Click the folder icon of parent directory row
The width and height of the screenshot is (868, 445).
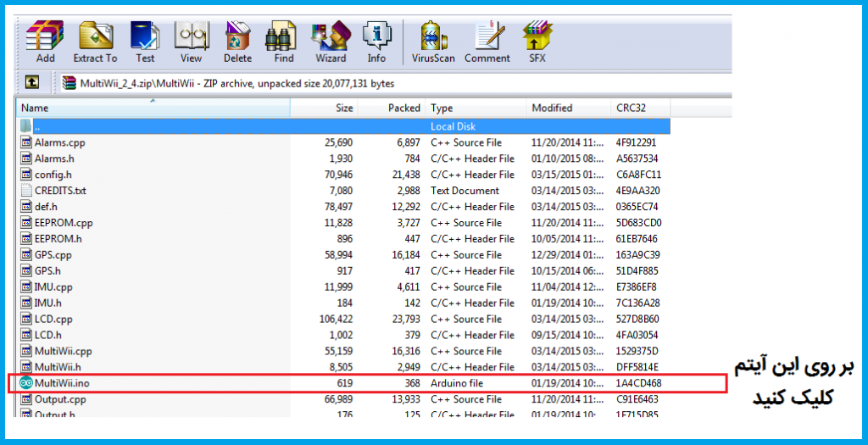coord(26,126)
